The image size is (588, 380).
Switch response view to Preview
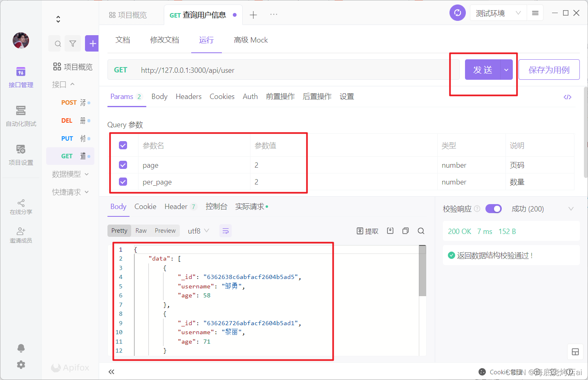(165, 231)
